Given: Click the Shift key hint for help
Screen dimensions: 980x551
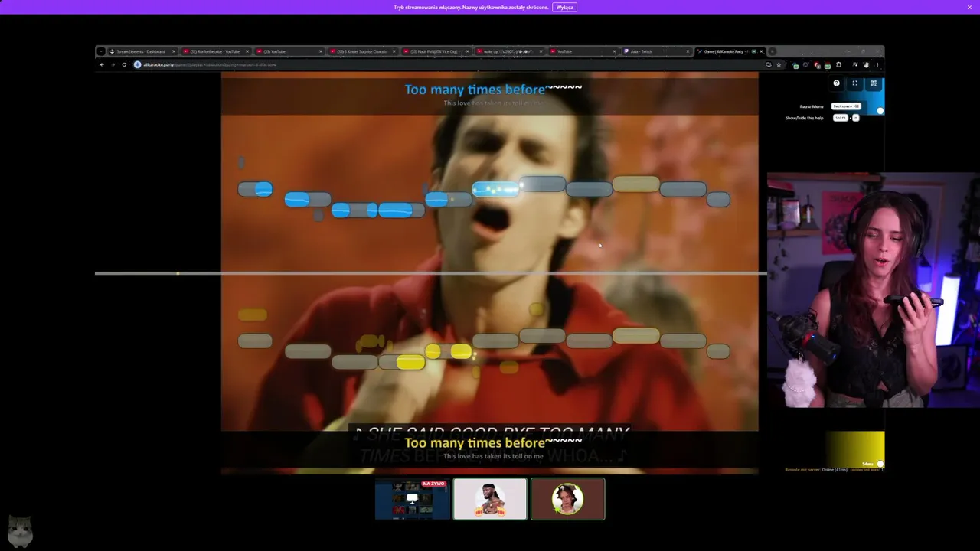Looking at the screenshot, I should pos(841,118).
